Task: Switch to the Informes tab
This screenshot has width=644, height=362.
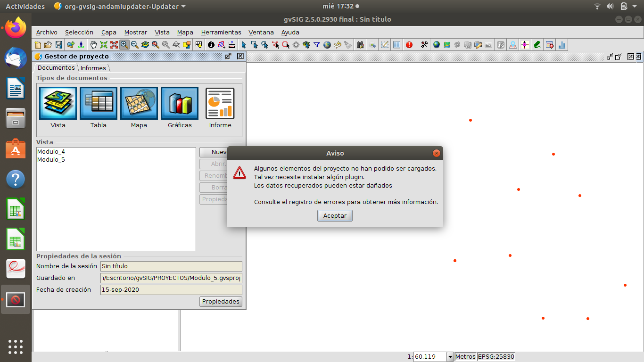Action: pos(93,68)
